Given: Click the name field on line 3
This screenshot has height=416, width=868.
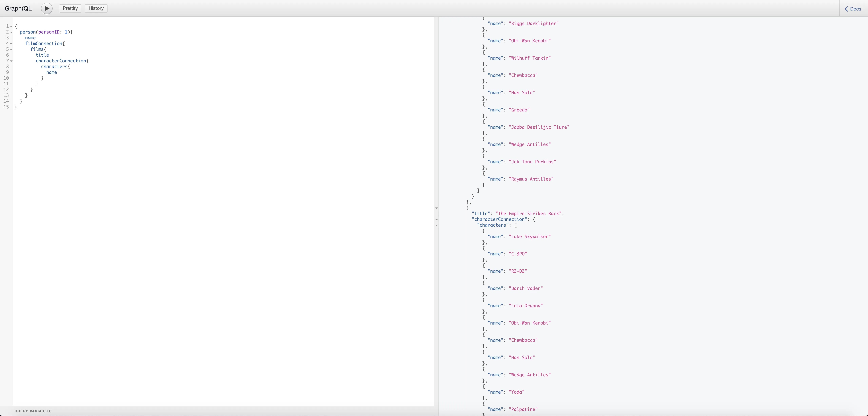Looking at the screenshot, I should coord(30,38).
